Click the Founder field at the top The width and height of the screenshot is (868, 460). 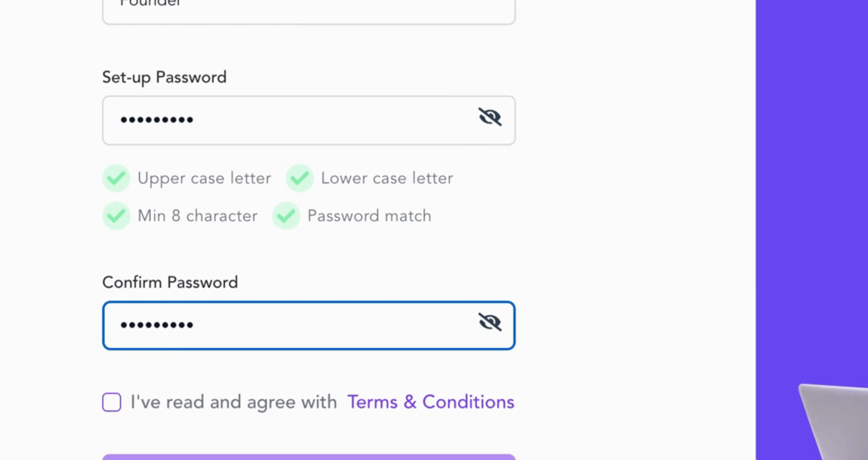tap(308, 9)
